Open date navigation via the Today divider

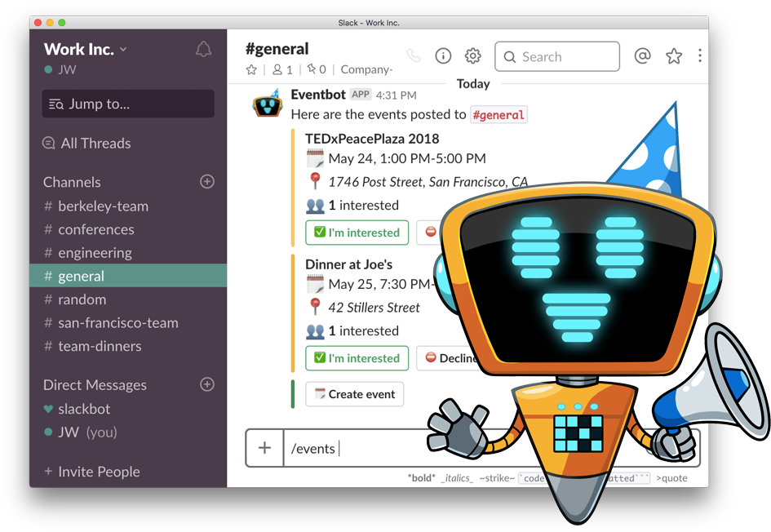[x=472, y=83]
